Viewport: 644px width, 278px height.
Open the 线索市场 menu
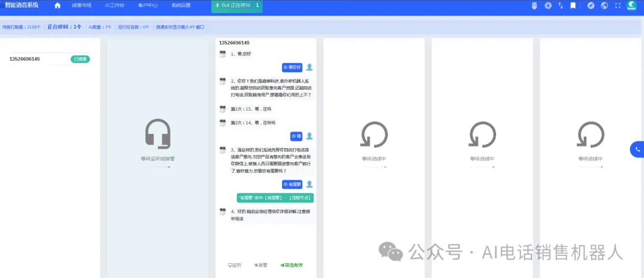pos(81,6)
